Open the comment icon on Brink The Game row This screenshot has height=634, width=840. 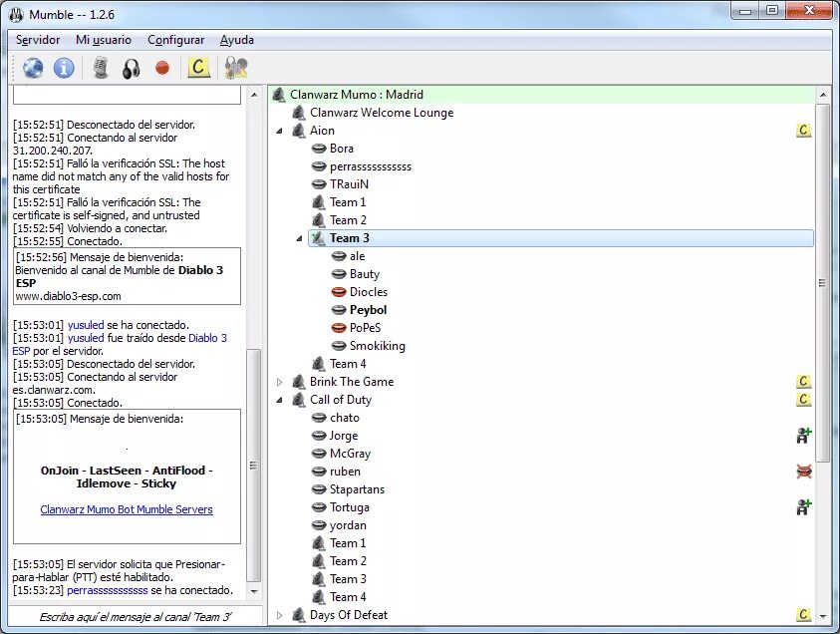coord(803,382)
